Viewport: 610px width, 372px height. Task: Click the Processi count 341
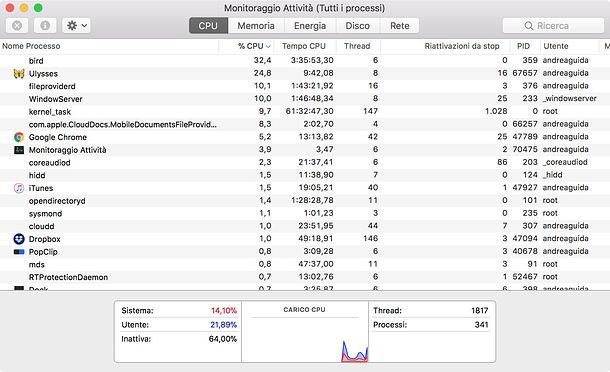pyautogui.click(x=482, y=325)
